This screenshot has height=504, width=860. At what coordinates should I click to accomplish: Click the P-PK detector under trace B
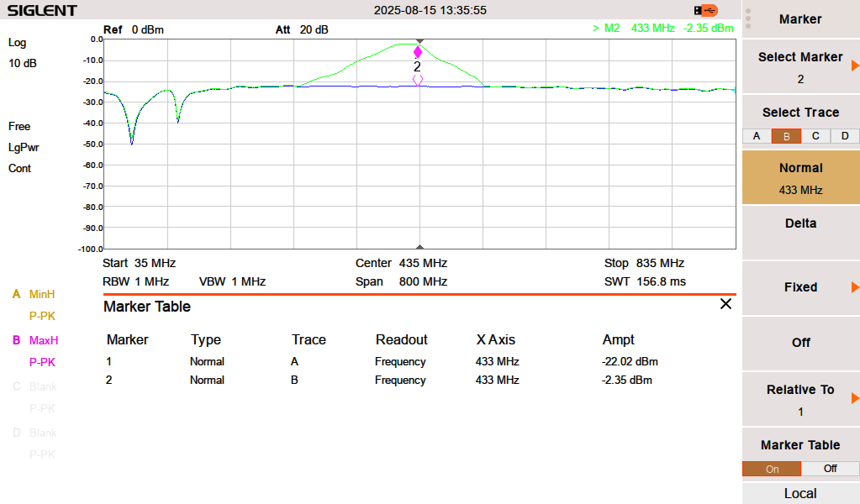(x=42, y=362)
